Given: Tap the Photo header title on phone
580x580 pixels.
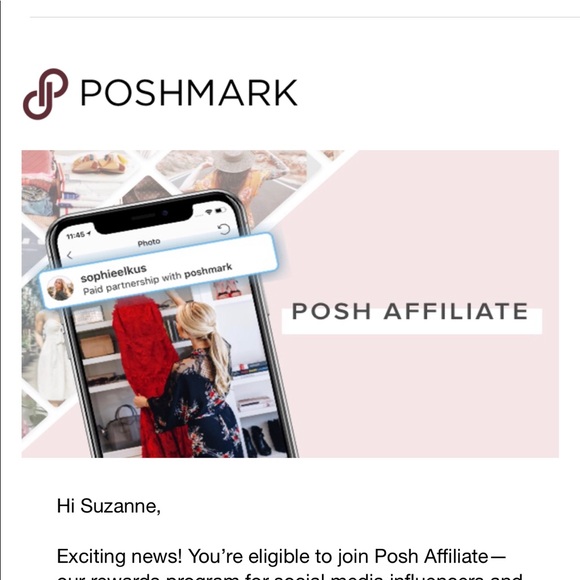Looking at the screenshot, I should tap(149, 243).
